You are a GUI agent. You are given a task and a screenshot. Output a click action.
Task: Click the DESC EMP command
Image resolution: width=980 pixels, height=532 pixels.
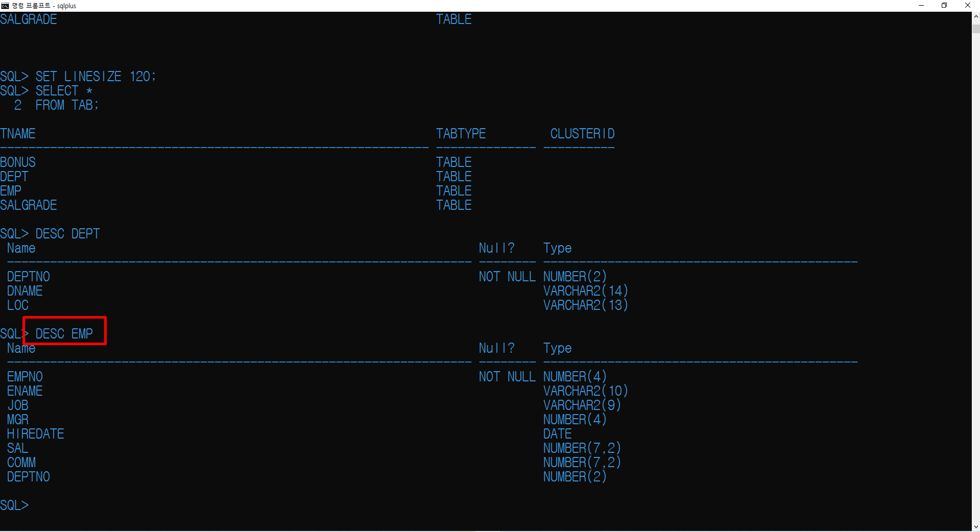pos(64,334)
